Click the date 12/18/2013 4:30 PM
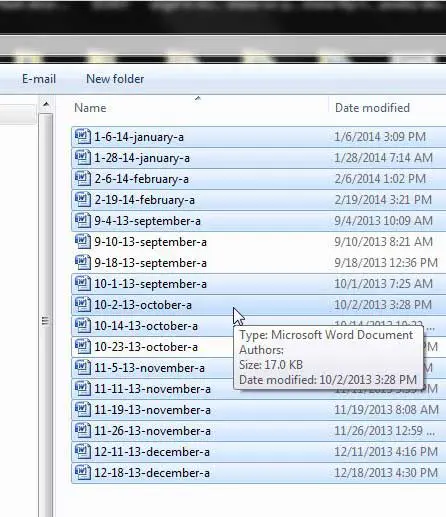Viewport: 446px width, 517px height. point(386,473)
